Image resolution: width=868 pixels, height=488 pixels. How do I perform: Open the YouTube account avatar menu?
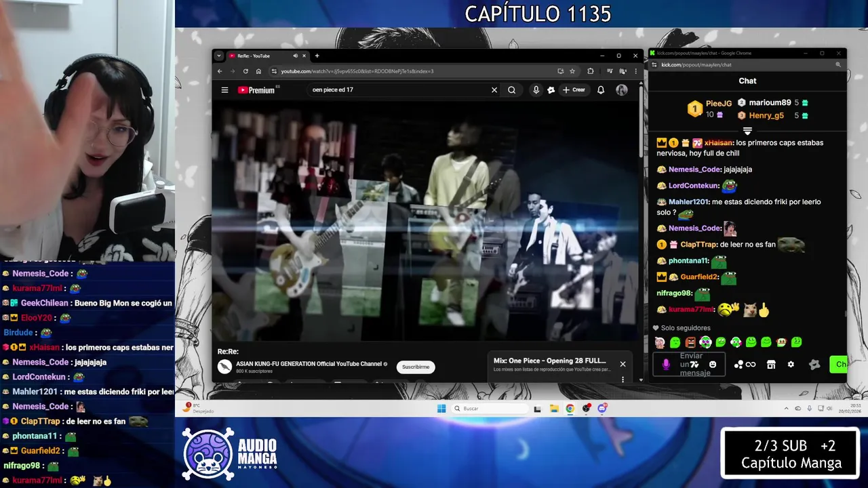point(621,90)
